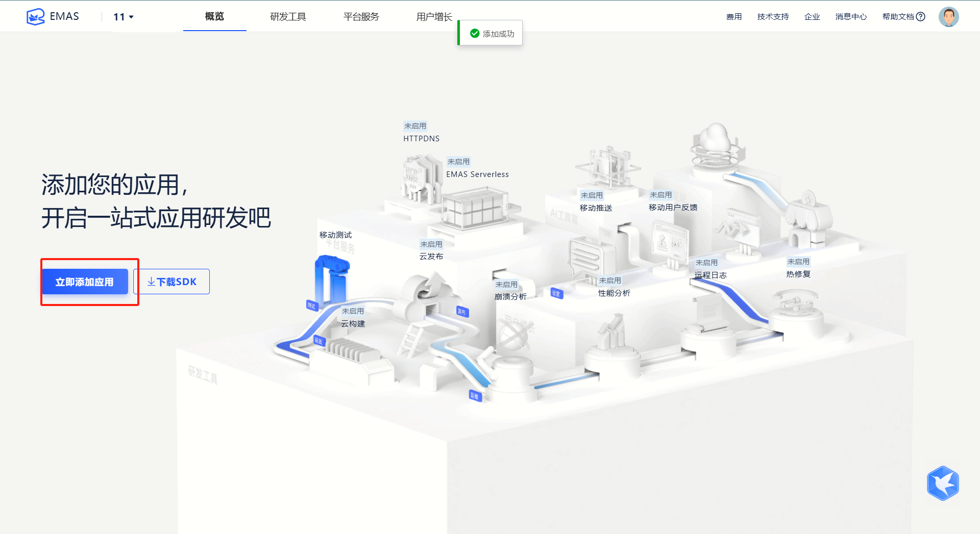Image resolution: width=980 pixels, height=534 pixels.
Task: Switch to the 概览 tab
Action: coord(214,16)
